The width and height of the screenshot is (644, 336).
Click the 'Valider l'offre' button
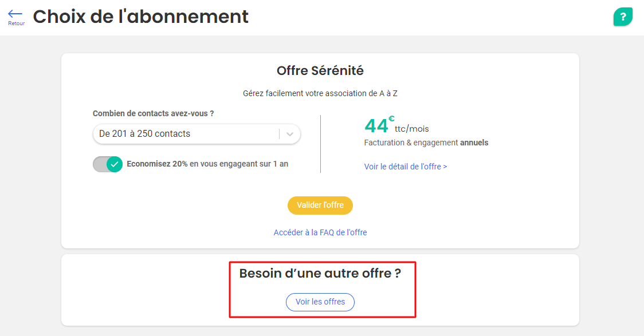click(320, 205)
